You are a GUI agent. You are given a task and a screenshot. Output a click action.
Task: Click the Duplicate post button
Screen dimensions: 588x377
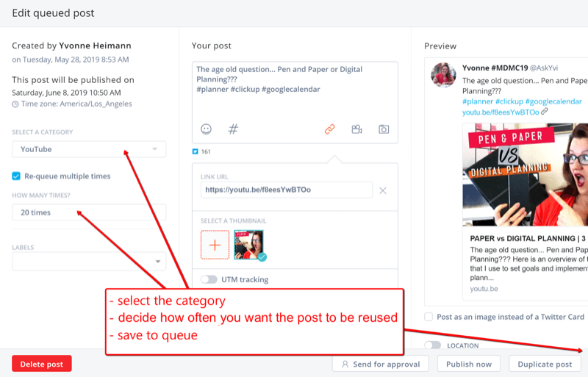(545, 364)
